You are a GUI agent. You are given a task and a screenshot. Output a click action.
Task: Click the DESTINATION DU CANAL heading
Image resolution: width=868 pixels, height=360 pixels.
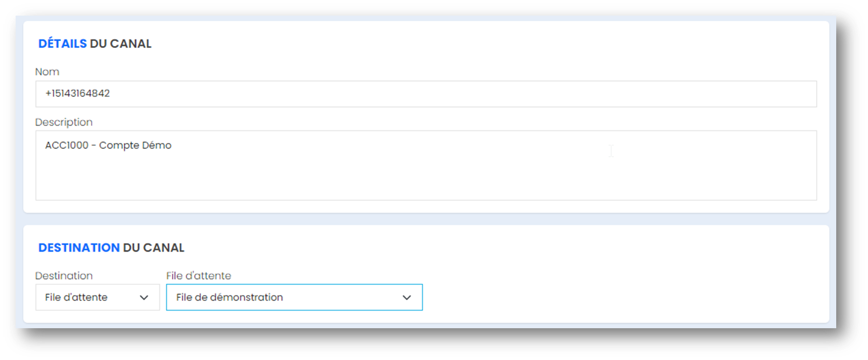[x=111, y=248]
